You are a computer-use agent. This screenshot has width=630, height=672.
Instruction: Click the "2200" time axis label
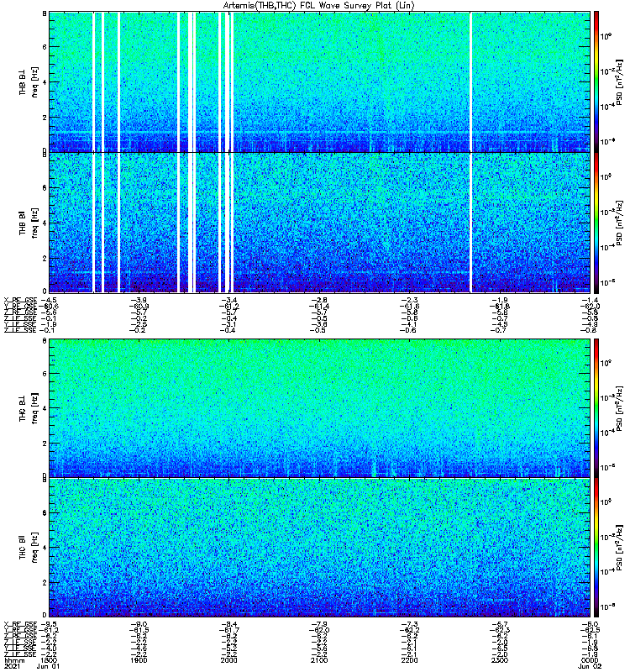[x=409, y=660]
